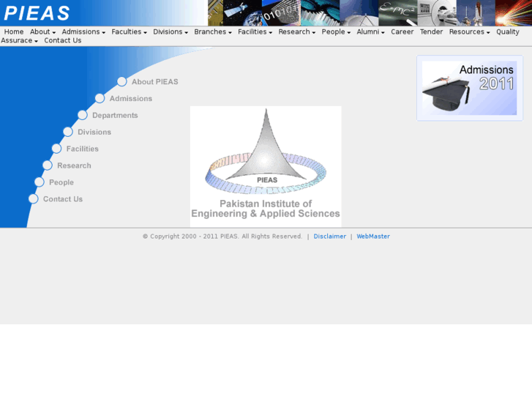
Task: Expand the Quality Assurace dropdown menu
Action: pyautogui.click(x=19, y=40)
